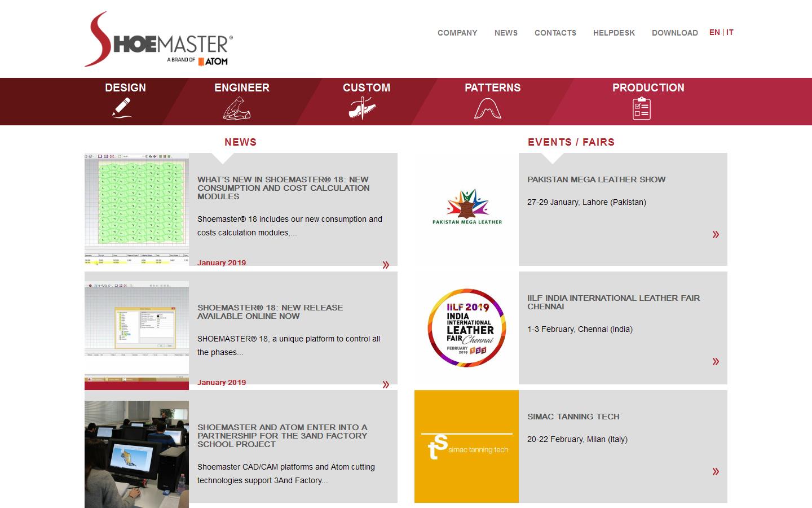Image resolution: width=812 pixels, height=508 pixels.
Task: Switch language to EN
Action: 714,32
